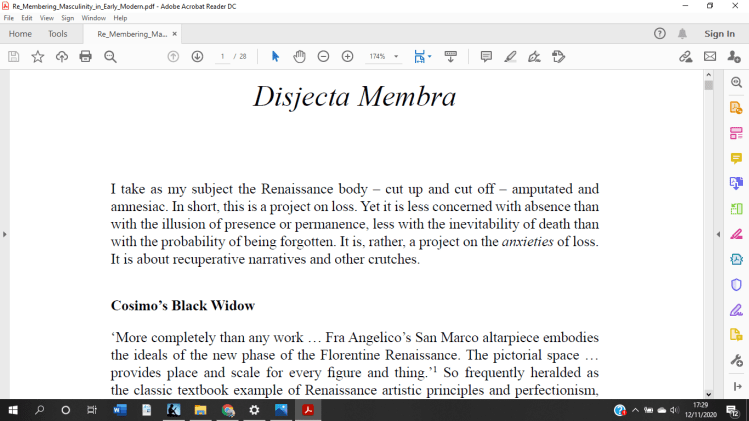Click the Sign In button

[x=719, y=34]
